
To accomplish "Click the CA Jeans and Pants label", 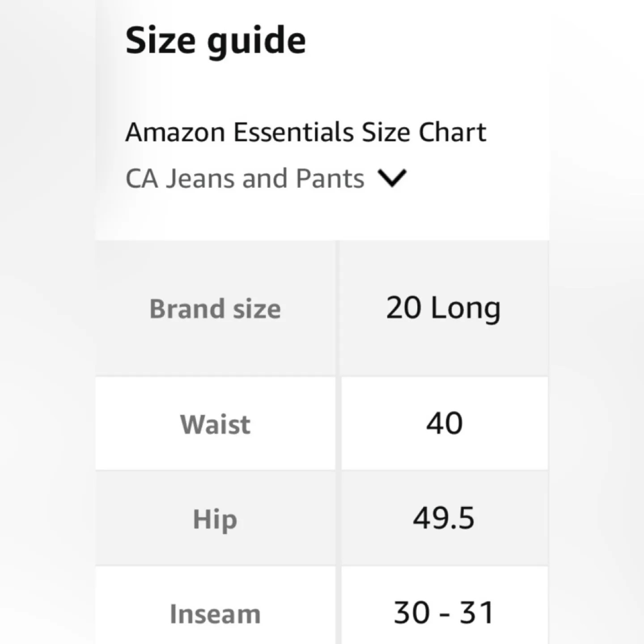I will coord(244,178).
